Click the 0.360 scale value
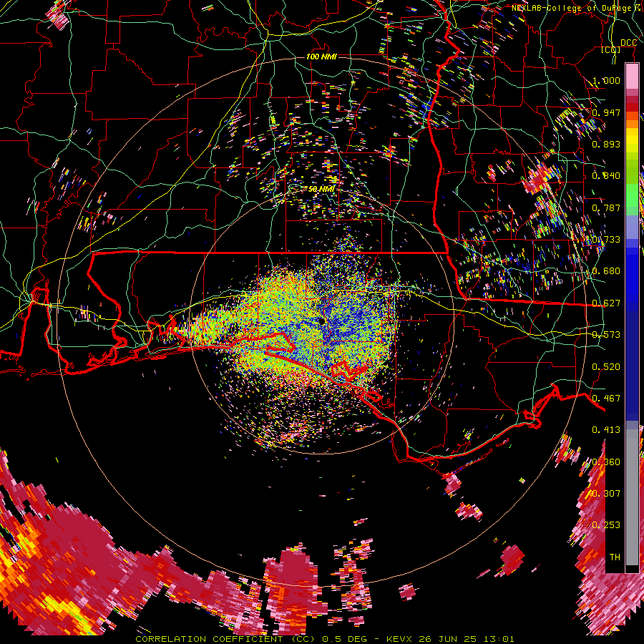Screen dimensions: 644x644 [606, 462]
